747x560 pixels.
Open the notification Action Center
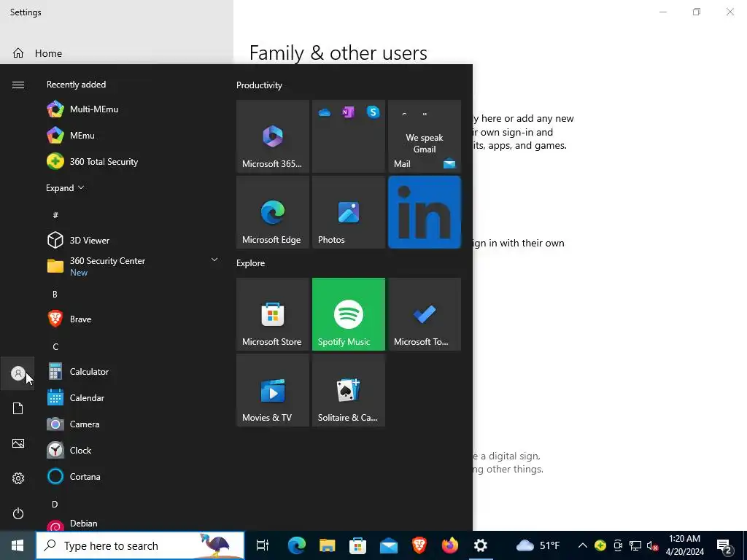(x=724, y=547)
